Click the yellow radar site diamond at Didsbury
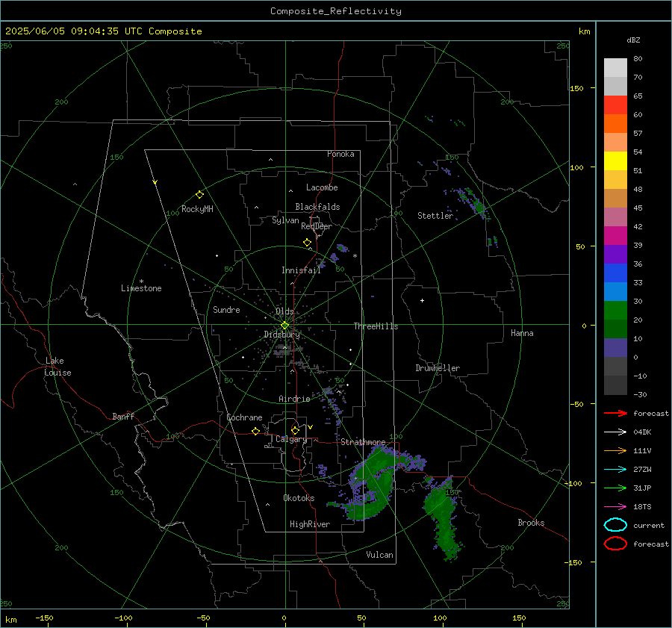The height and width of the screenshot is (628, 672). pyautogui.click(x=285, y=326)
